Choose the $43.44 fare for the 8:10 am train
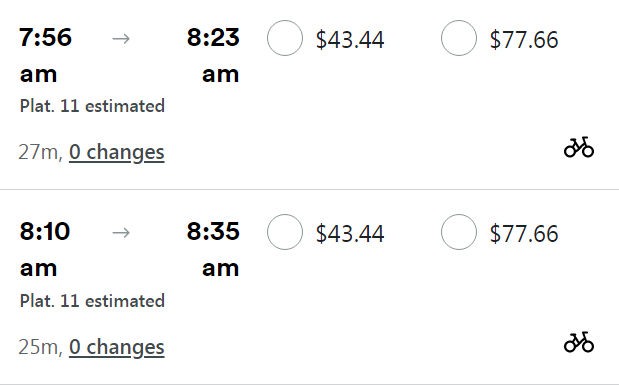619x385 pixels. click(285, 232)
